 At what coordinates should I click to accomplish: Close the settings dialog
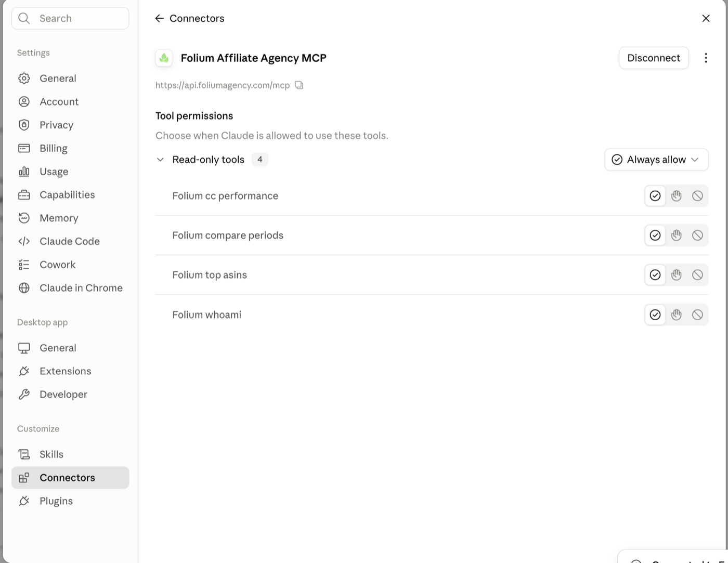(x=706, y=19)
